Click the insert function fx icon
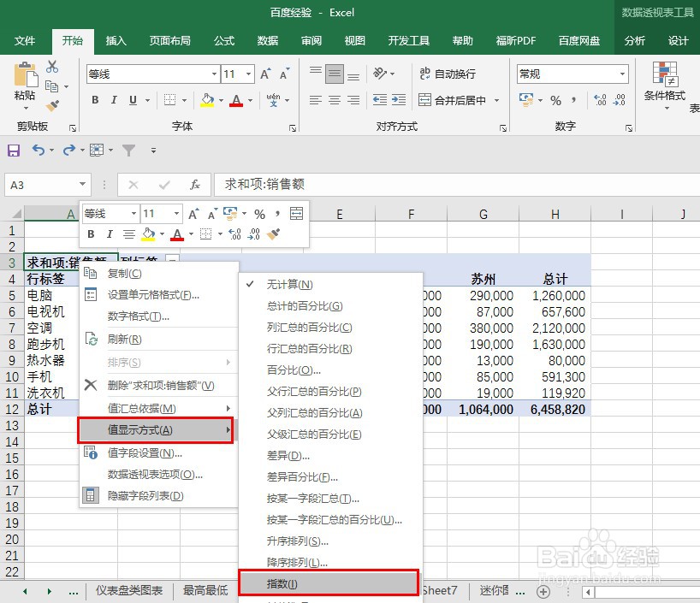This screenshot has height=603, width=700. [x=194, y=185]
